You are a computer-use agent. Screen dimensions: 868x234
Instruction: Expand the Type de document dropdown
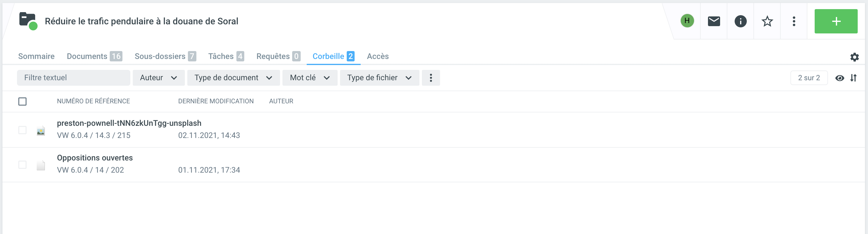pyautogui.click(x=233, y=78)
